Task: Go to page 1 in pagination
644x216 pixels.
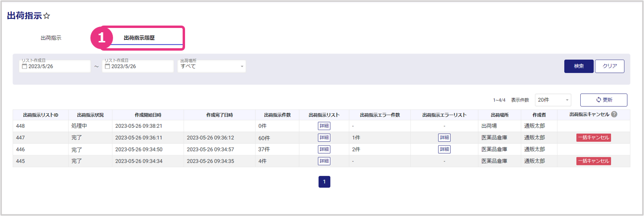Action: coord(324,182)
